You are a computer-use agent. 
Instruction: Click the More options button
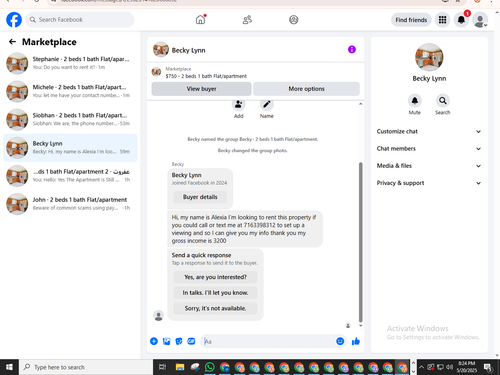[306, 89]
